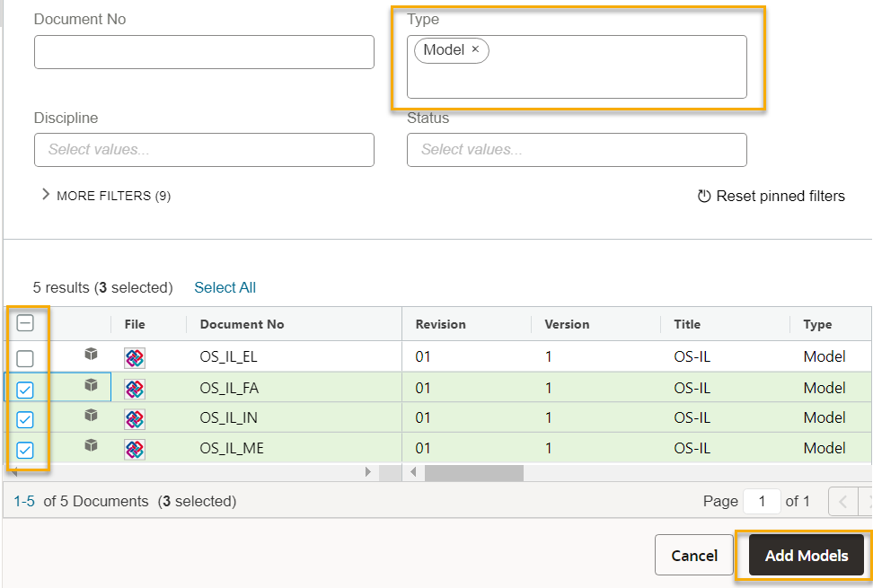Image resolution: width=873 pixels, height=588 pixels.
Task: Sort by Revision column header
Action: click(x=440, y=324)
